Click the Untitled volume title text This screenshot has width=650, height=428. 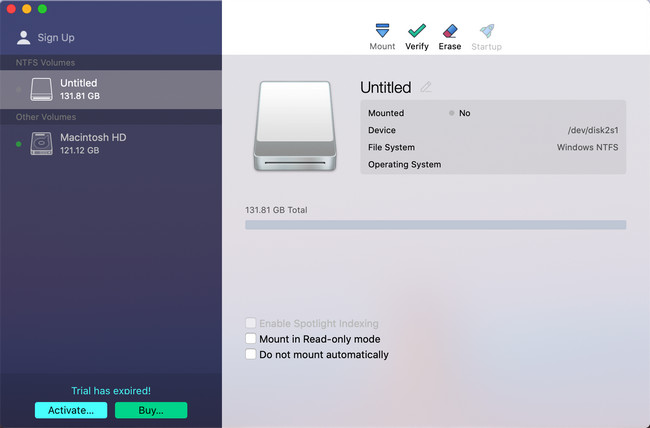386,88
